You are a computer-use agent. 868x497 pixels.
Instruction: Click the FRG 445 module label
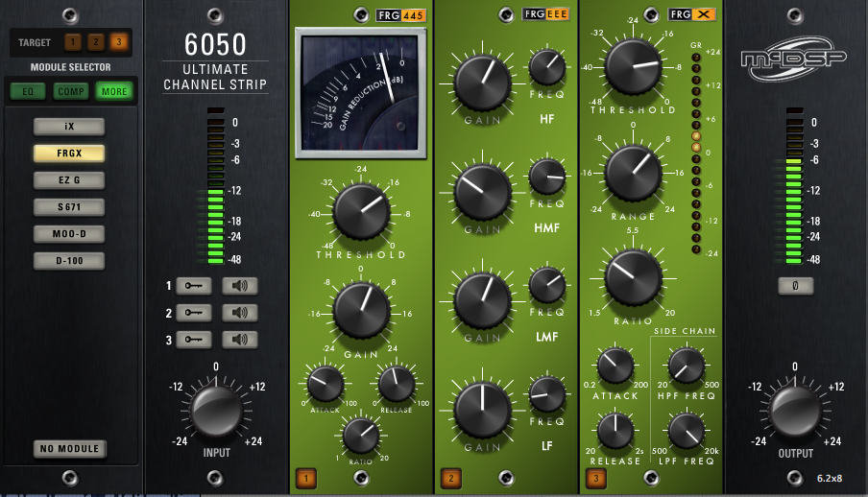tap(400, 15)
